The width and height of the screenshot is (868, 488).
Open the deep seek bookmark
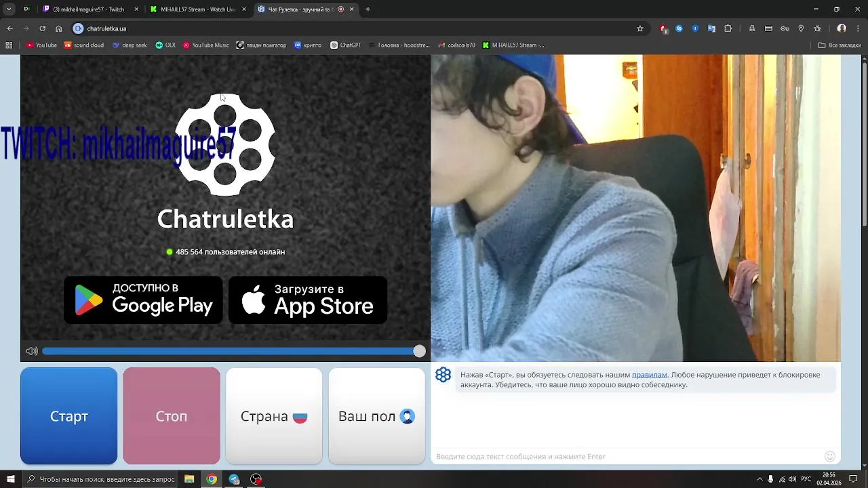click(130, 45)
